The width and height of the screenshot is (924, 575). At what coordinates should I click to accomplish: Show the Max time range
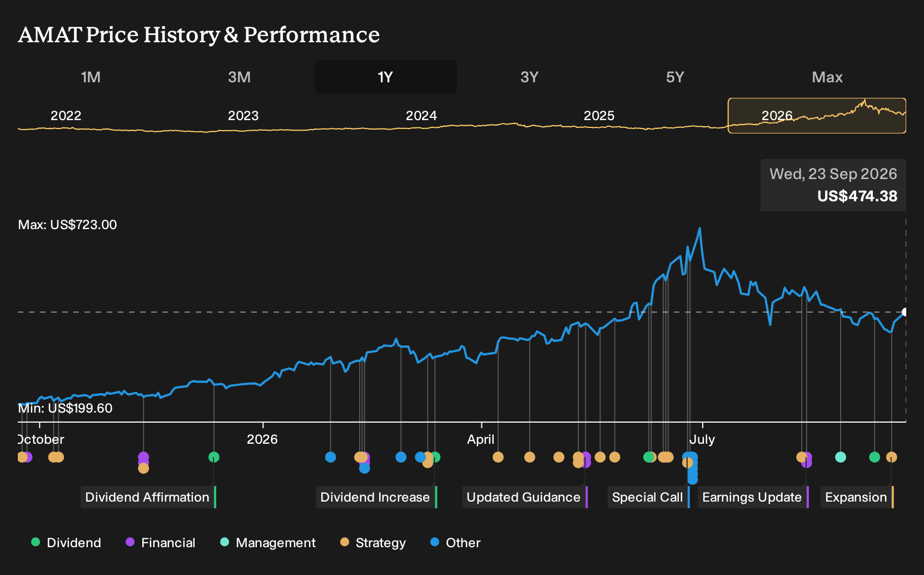(x=827, y=77)
